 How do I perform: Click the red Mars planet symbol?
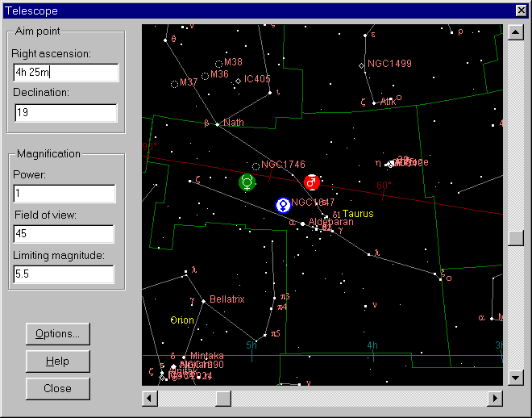pyautogui.click(x=312, y=182)
